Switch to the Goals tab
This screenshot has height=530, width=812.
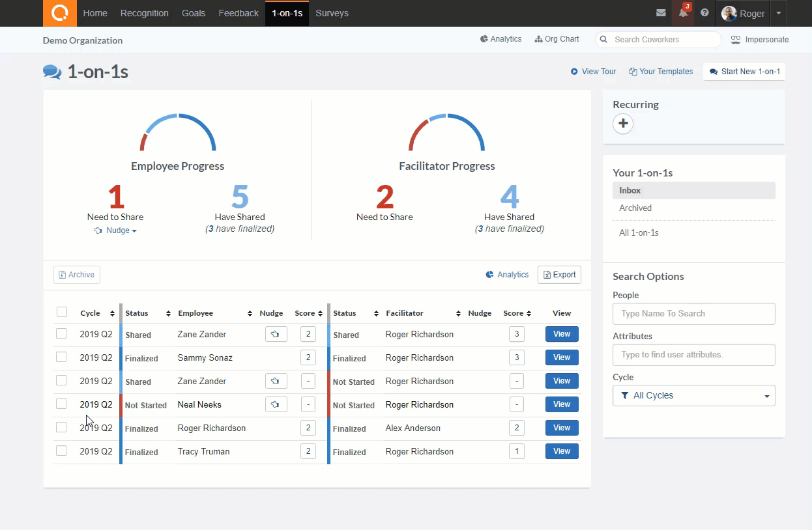click(x=194, y=13)
